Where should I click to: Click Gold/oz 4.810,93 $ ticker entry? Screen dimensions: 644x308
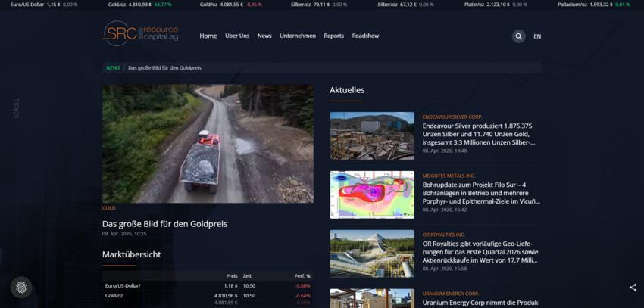[x=140, y=5]
